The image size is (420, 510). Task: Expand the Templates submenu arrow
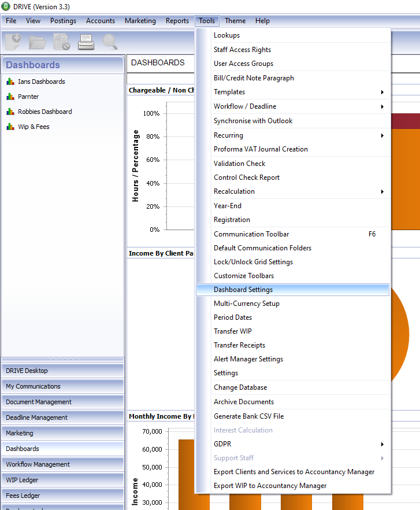coord(382,93)
